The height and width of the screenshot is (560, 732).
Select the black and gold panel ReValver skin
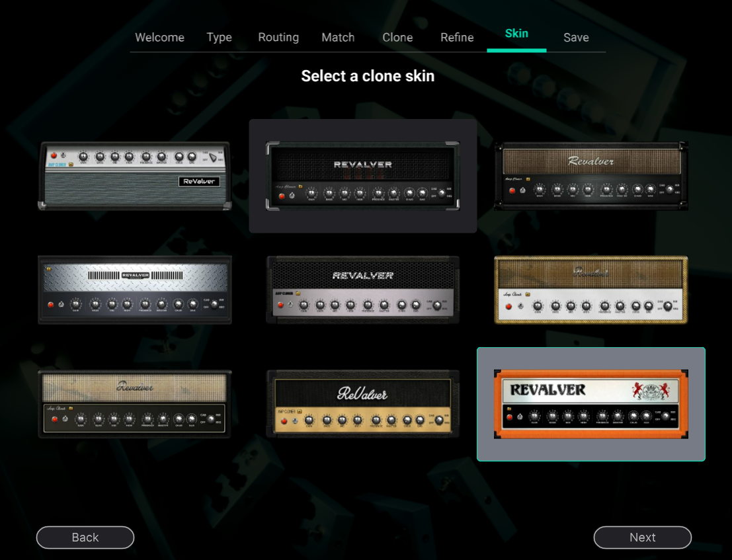tap(363, 404)
